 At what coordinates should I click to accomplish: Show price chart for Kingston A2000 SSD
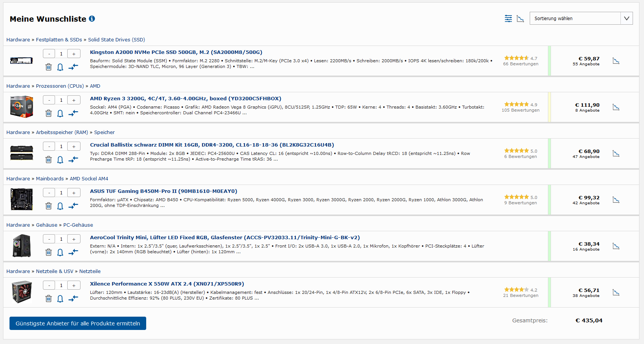click(x=616, y=61)
